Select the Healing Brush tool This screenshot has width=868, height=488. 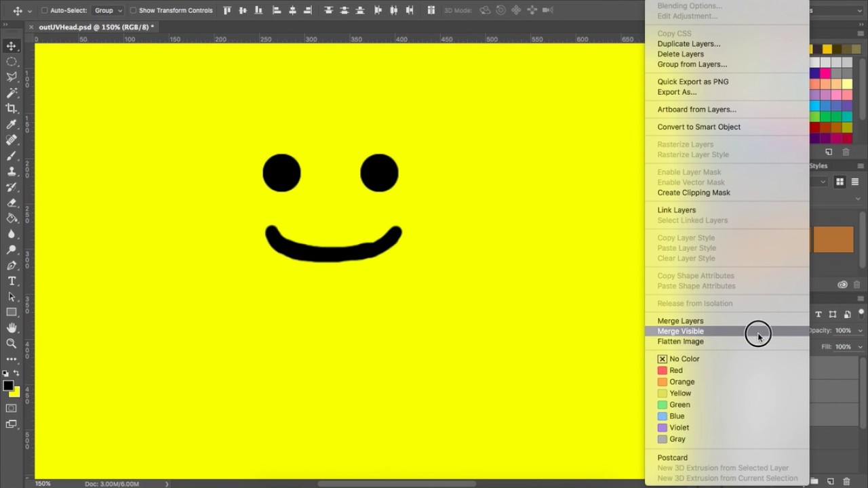pos(12,140)
